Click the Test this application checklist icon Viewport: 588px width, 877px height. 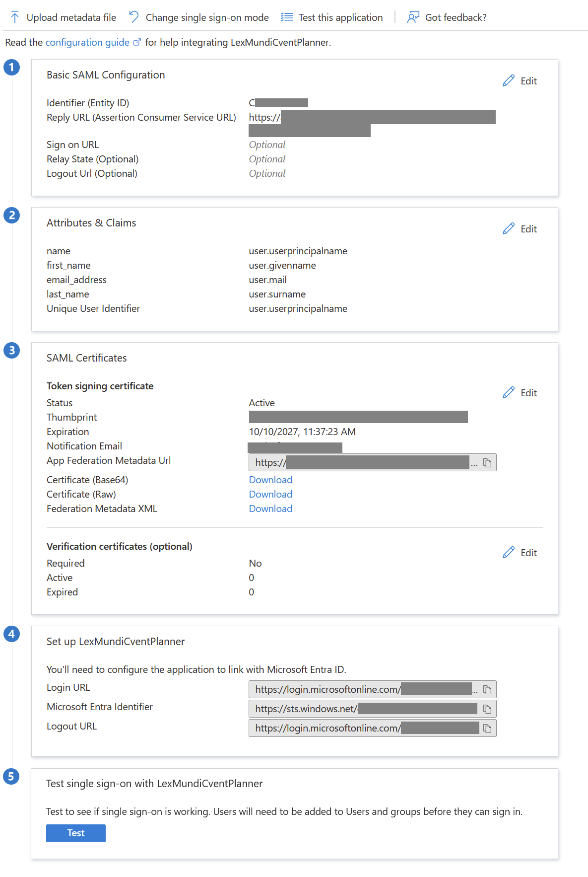click(287, 17)
